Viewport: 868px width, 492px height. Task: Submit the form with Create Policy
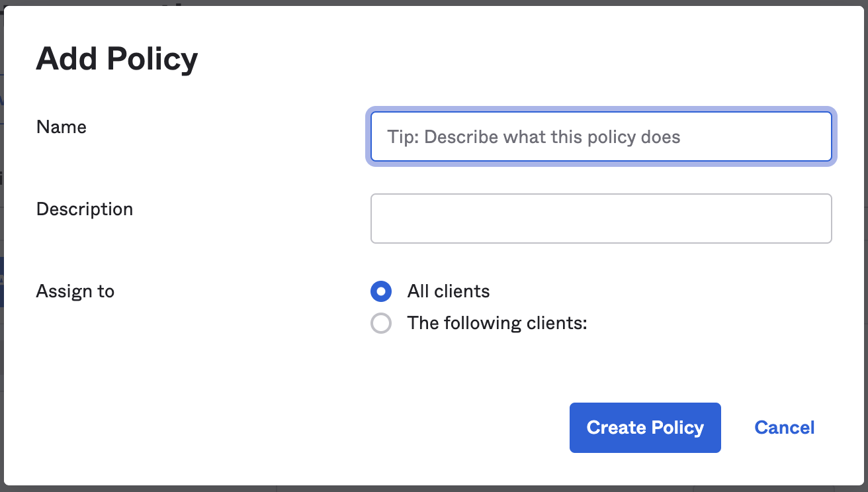[x=645, y=428]
